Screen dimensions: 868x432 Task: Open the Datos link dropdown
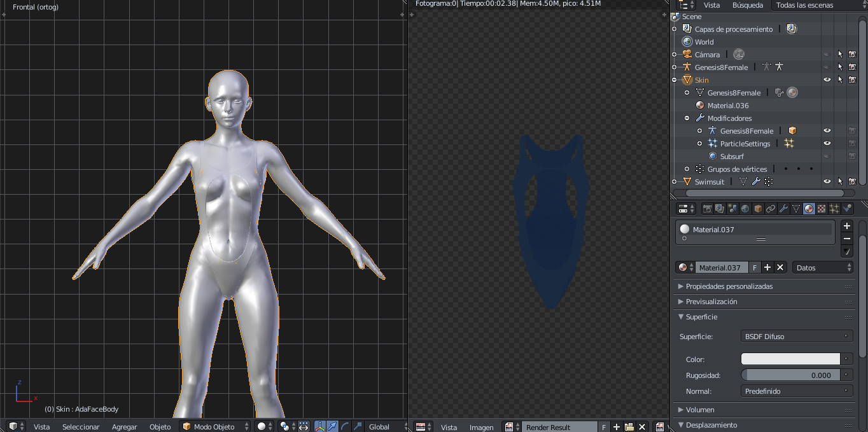(823, 268)
